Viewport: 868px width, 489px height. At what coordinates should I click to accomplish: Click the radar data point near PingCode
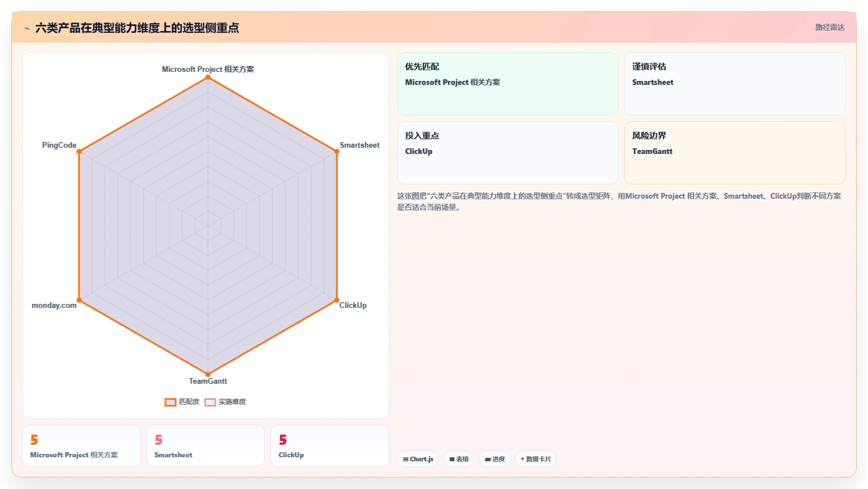79,151
